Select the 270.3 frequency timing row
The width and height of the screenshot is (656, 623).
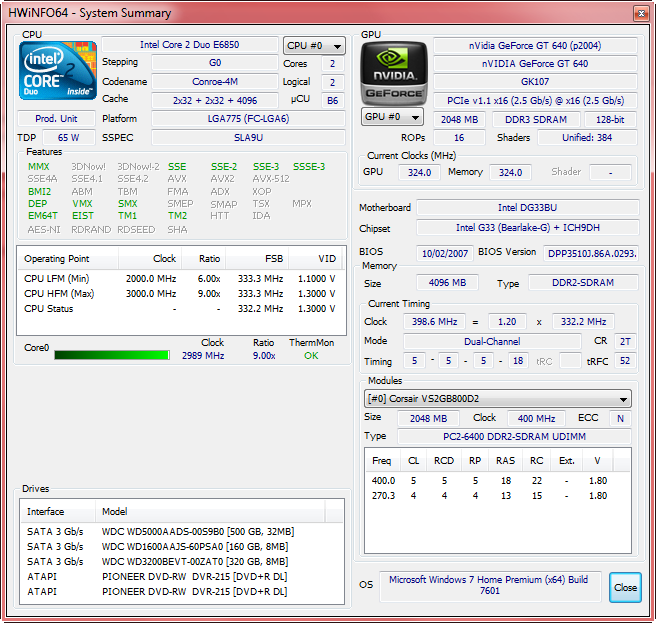[x=497, y=496]
